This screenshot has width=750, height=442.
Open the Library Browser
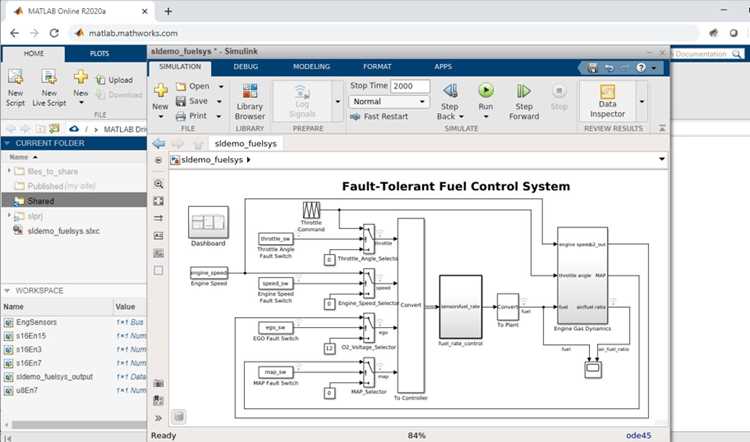(x=250, y=101)
